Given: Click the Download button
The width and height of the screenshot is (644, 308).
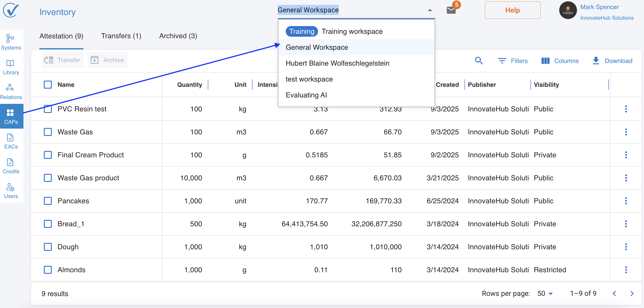Looking at the screenshot, I should tap(612, 61).
